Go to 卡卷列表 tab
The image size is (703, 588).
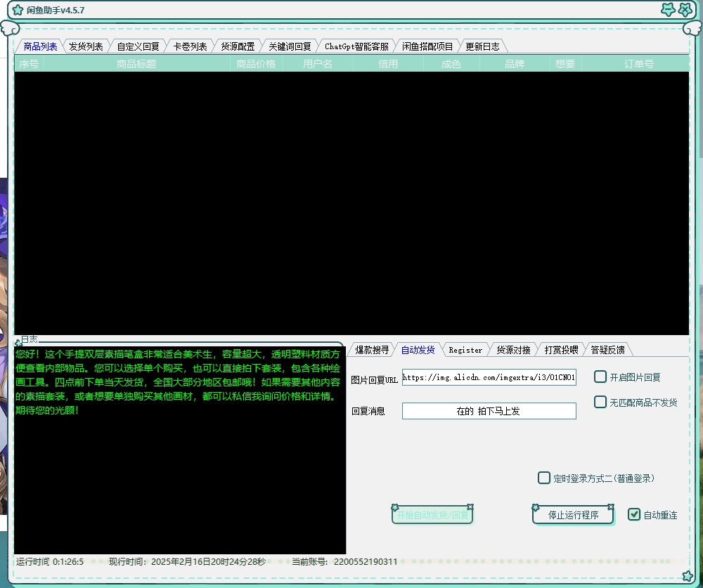190,46
